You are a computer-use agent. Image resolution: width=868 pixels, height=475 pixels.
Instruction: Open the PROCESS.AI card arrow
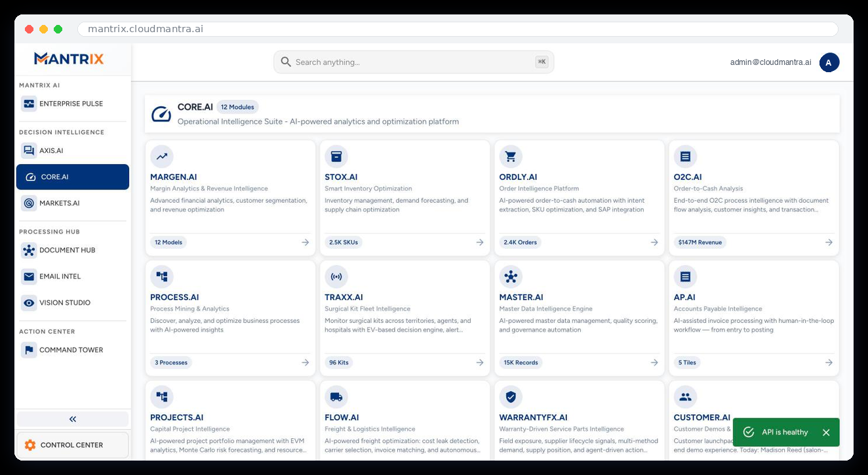pos(306,362)
